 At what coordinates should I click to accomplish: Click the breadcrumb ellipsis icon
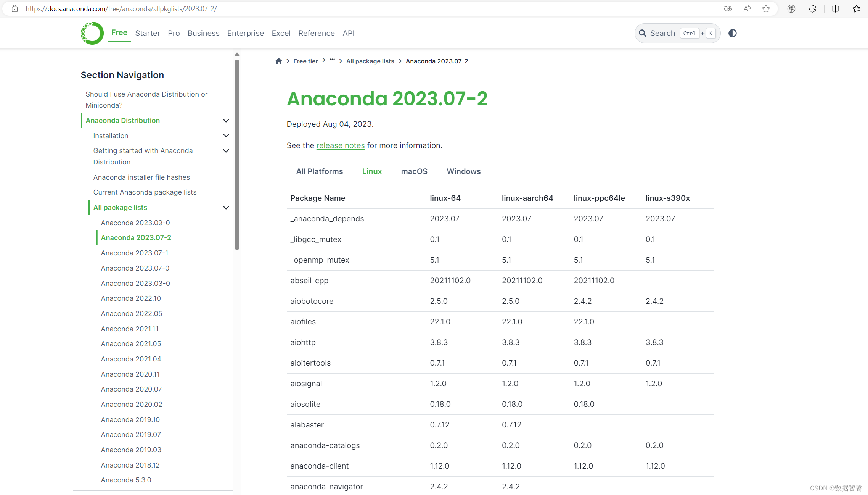[332, 60]
